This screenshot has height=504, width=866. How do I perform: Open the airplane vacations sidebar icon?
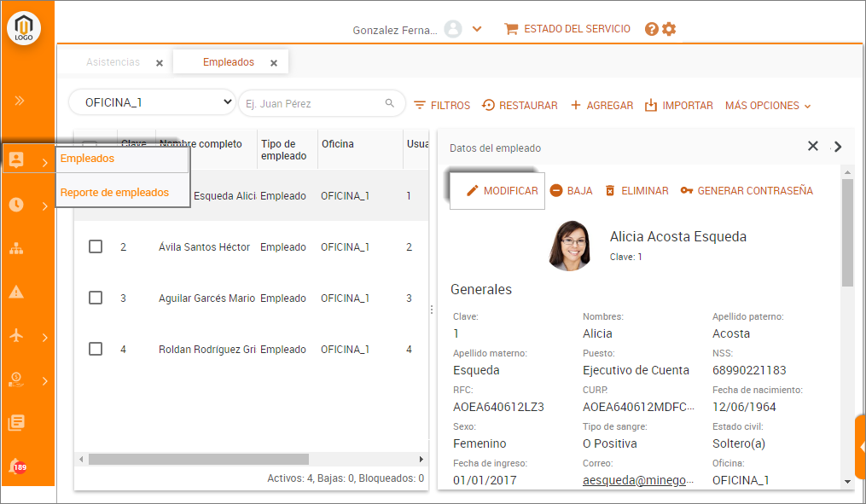coord(16,336)
